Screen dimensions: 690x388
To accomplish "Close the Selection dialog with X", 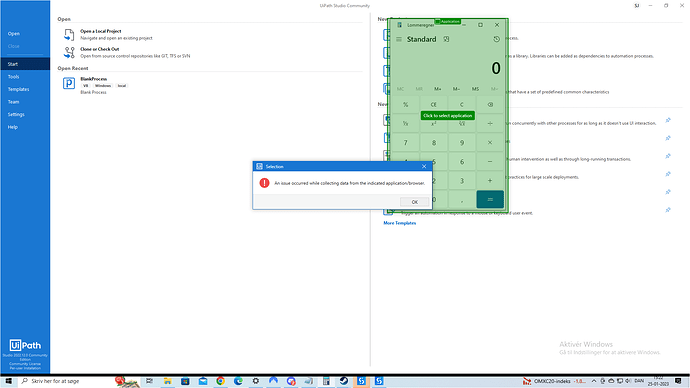I will coord(424,166).
